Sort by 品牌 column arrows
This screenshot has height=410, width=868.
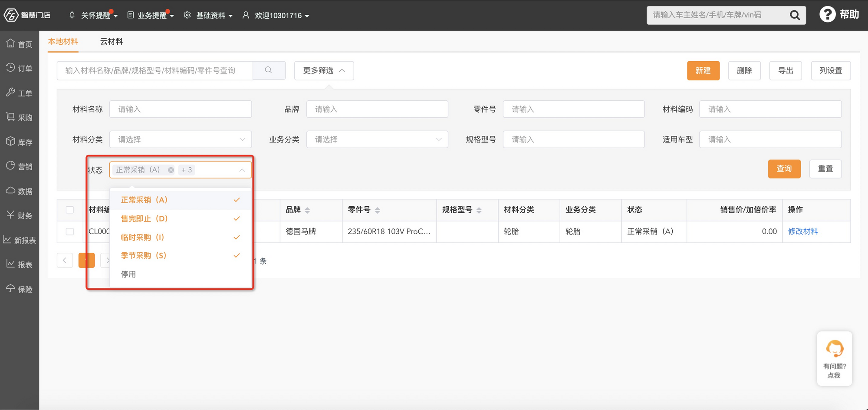tap(307, 210)
